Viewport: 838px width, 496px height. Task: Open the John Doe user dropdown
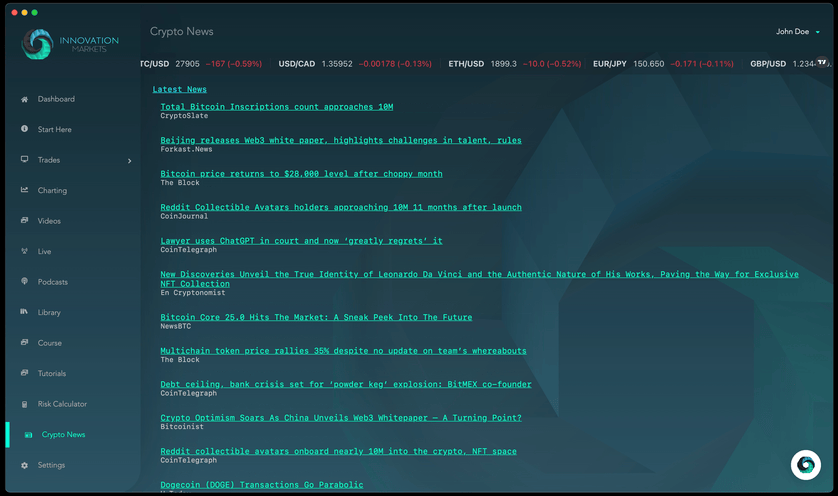coord(797,32)
